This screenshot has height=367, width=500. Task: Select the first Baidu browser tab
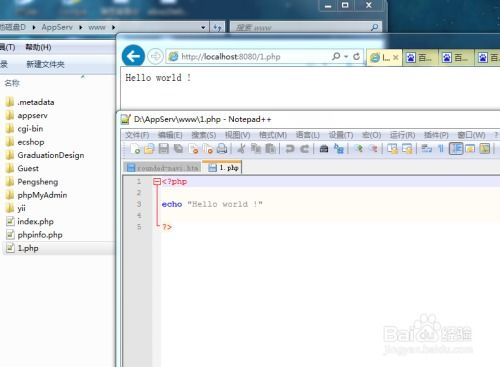pos(420,58)
